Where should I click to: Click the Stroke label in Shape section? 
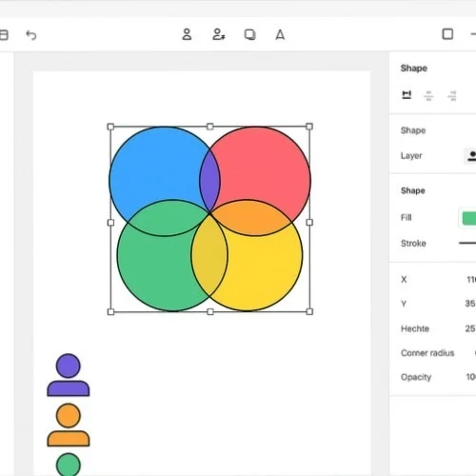click(x=413, y=244)
